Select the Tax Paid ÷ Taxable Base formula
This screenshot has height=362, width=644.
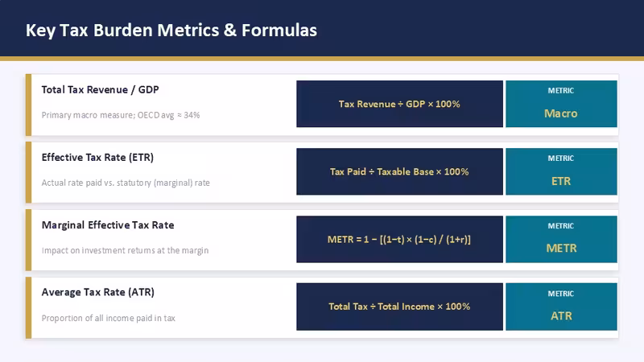coord(399,171)
